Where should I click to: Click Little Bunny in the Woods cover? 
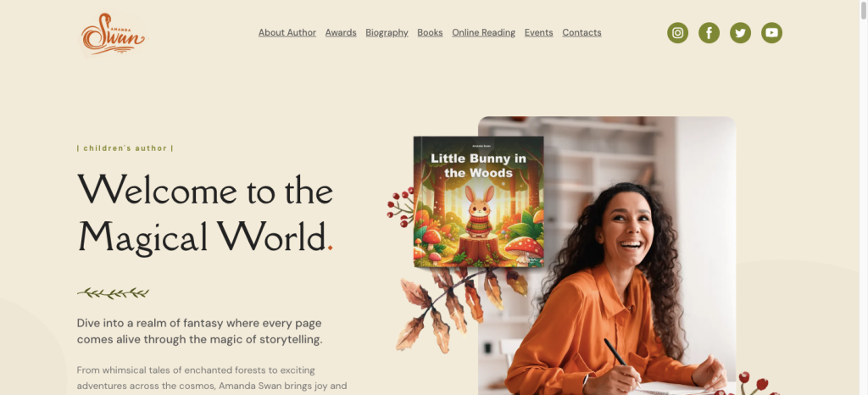click(479, 202)
